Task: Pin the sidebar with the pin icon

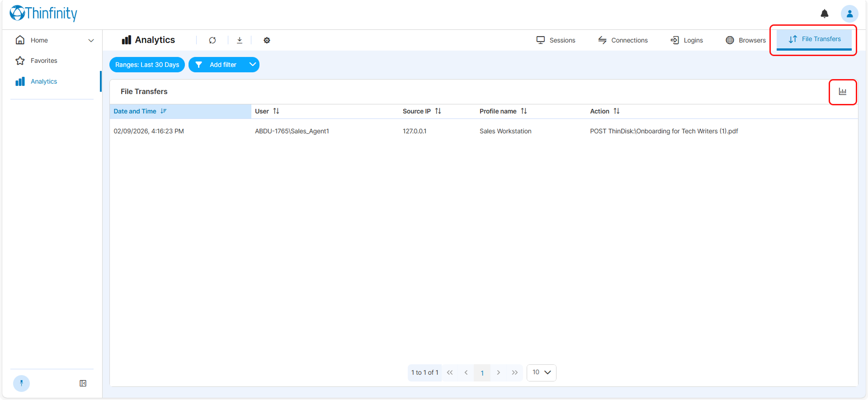Action: tap(21, 383)
